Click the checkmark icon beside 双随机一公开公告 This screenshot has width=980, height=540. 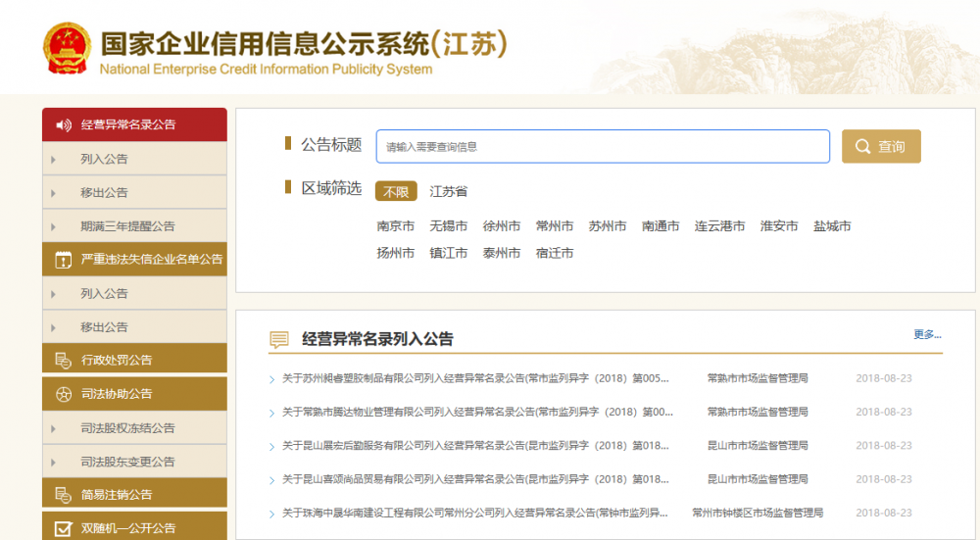[64, 528]
